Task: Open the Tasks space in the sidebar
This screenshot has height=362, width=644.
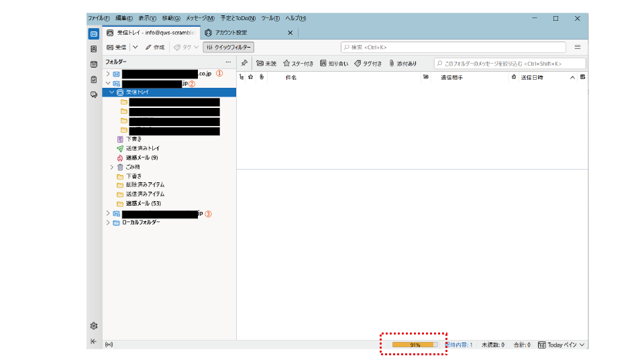Action: 94,80
